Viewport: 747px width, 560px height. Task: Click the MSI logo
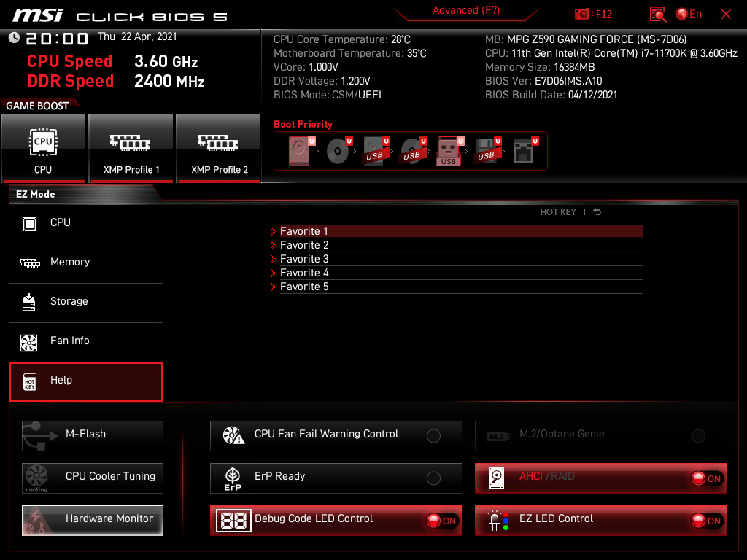pyautogui.click(x=38, y=16)
